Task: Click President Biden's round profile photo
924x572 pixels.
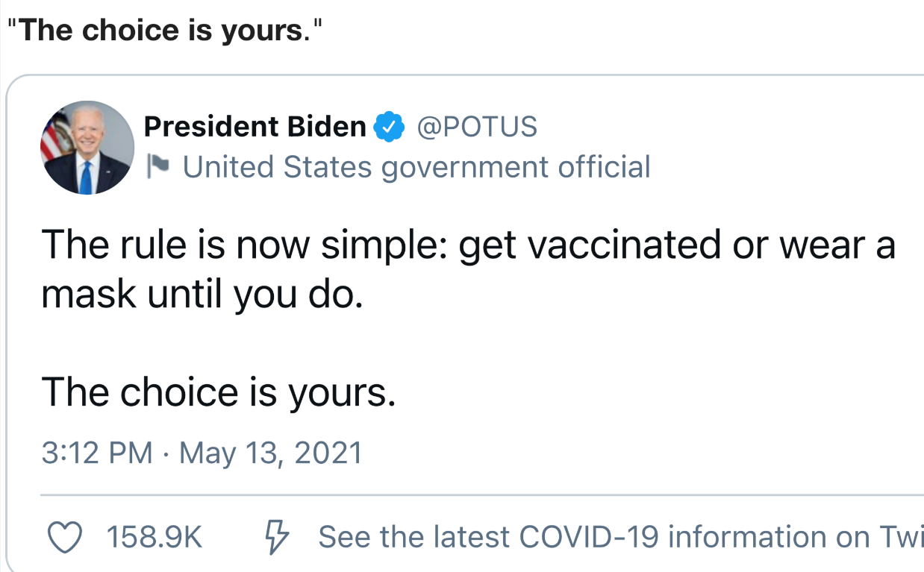Action: [x=87, y=148]
